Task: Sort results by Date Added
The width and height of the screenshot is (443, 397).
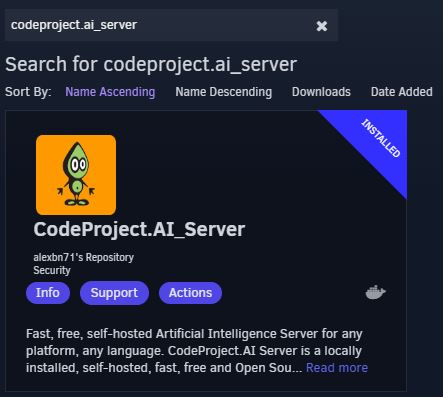Action: 402,92
